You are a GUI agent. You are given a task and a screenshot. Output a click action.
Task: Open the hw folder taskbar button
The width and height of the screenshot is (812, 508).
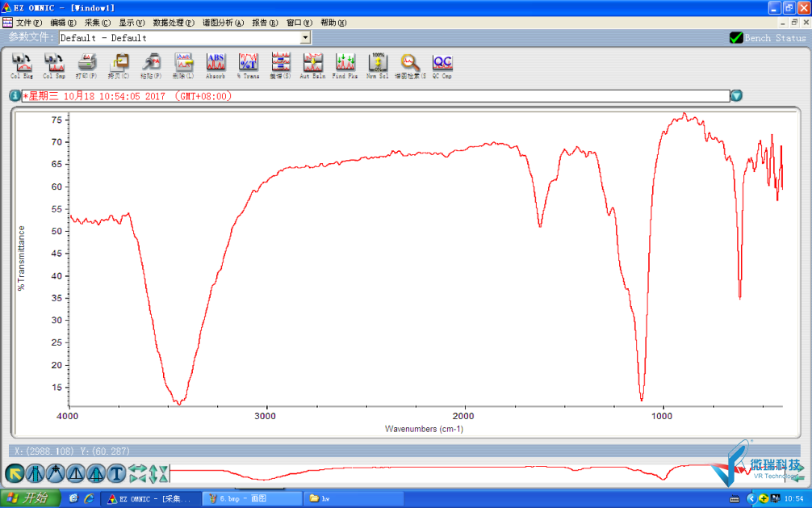[x=353, y=498]
